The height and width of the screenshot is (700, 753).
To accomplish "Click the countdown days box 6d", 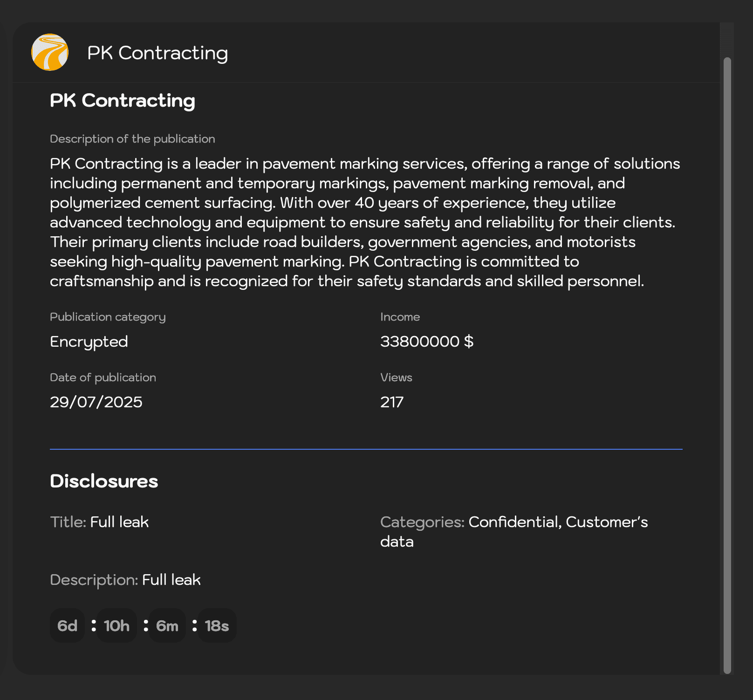I will tap(67, 625).
